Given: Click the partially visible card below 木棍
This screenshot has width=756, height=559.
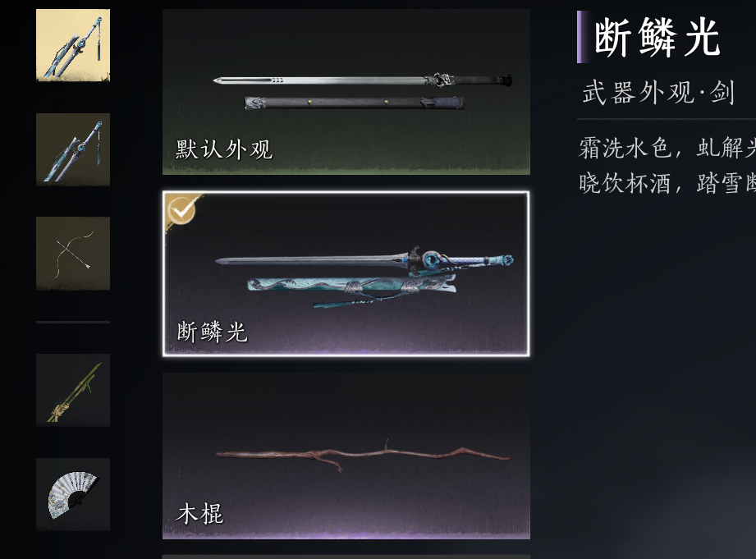Looking at the screenshot, I should (346, 557).
